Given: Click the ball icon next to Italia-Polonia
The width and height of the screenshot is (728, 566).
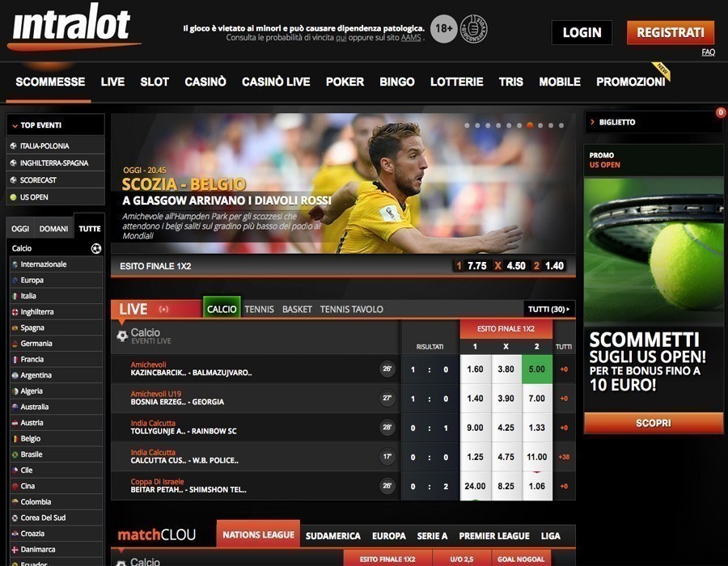Looking at the screenshot, I should tap(14, 146).
